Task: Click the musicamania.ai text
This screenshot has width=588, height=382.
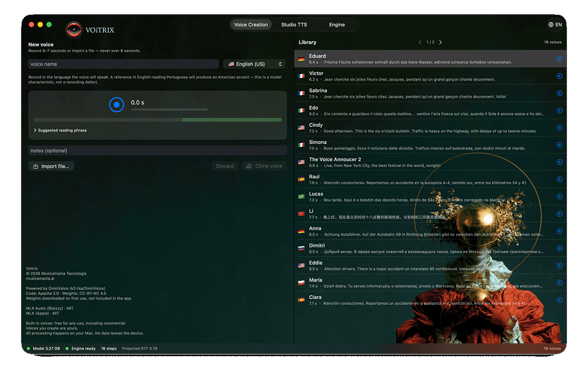Action: click(40, 278)
